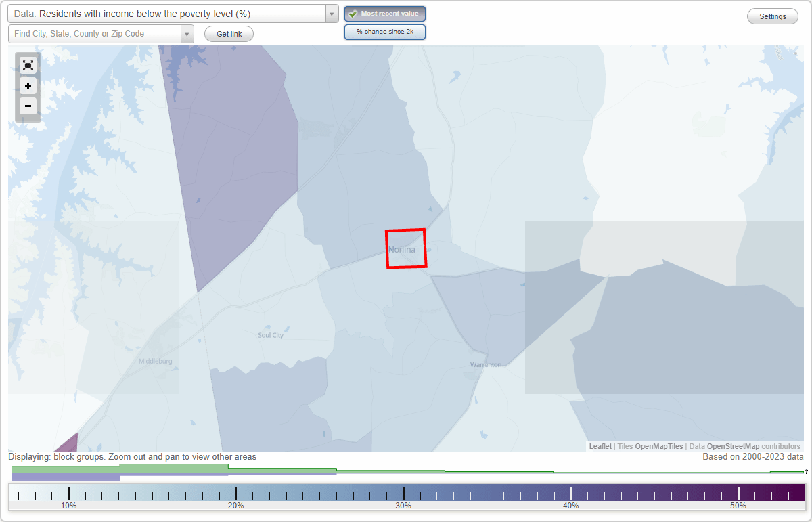The height and width of the screenshot is (522, 812).
Task: Toggle the 'Most recent value' display
Action: (384, 13)
